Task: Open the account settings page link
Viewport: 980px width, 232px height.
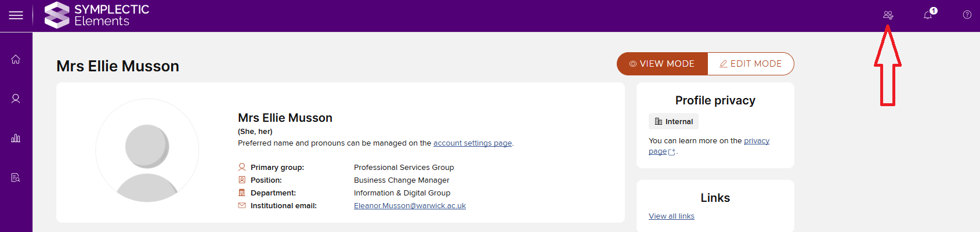Action: [x=472, y=143]
